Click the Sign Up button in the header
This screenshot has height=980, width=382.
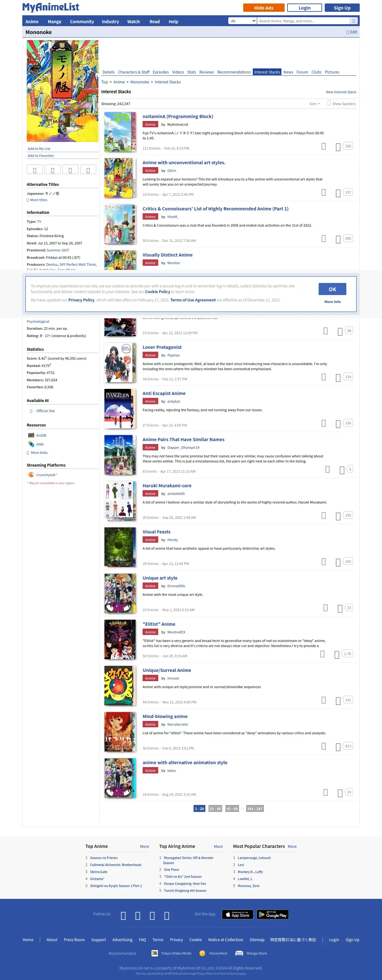[342, 8]
